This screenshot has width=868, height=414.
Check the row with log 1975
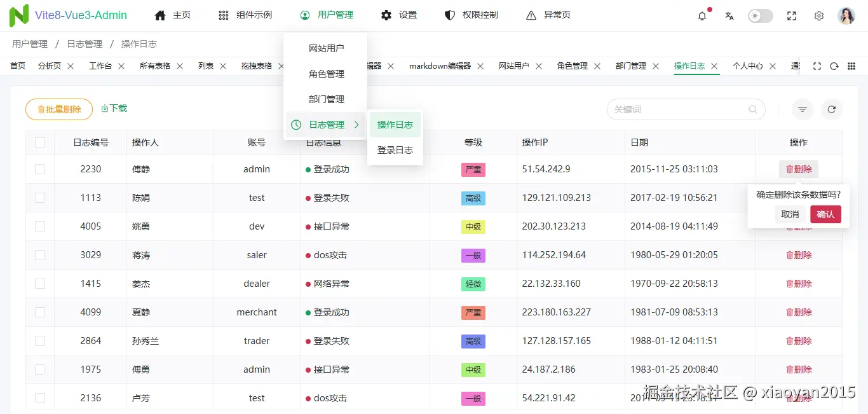click(40, 369)
